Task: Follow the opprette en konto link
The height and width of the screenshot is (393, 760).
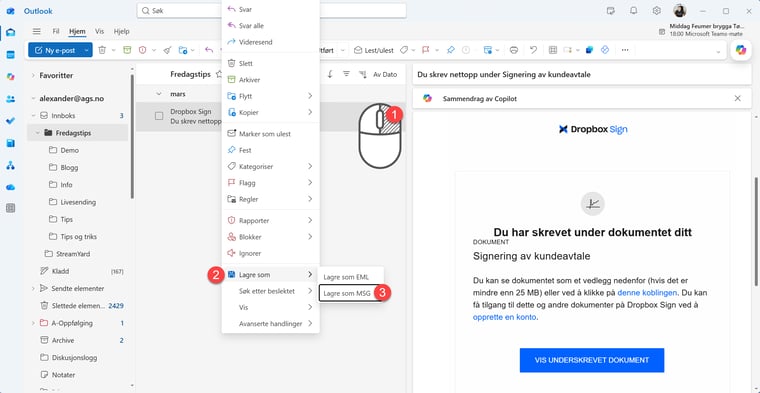Action: click(x=505, y=317)
